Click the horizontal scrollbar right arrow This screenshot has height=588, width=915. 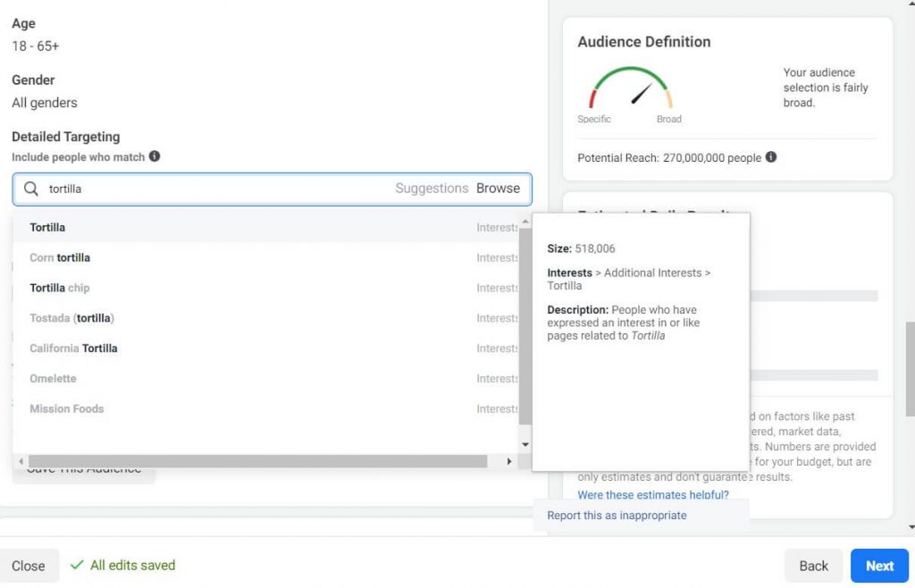(x=509, y=461)
